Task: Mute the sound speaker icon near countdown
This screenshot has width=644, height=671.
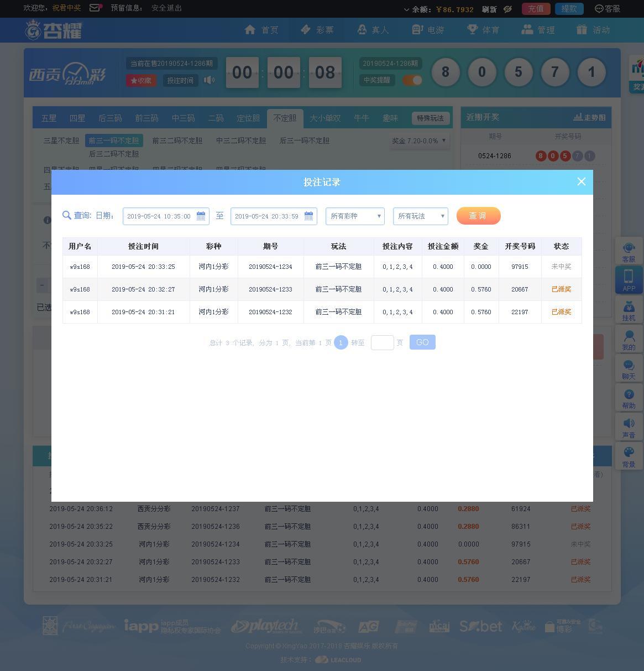Action: click(x=209, y=80)
